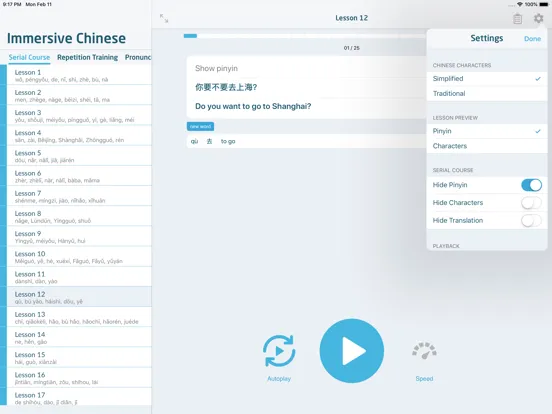Screen dimensions: 552x414
Task: Select Simplified Chinese characters
Action: tap(487, 79)
